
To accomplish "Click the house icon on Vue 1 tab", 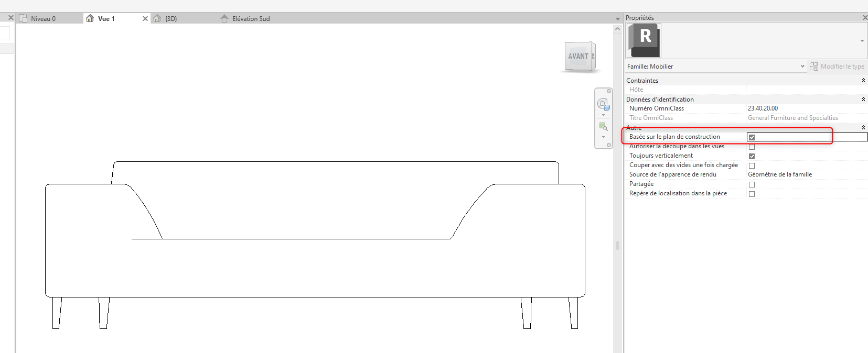I will [90, 18].
